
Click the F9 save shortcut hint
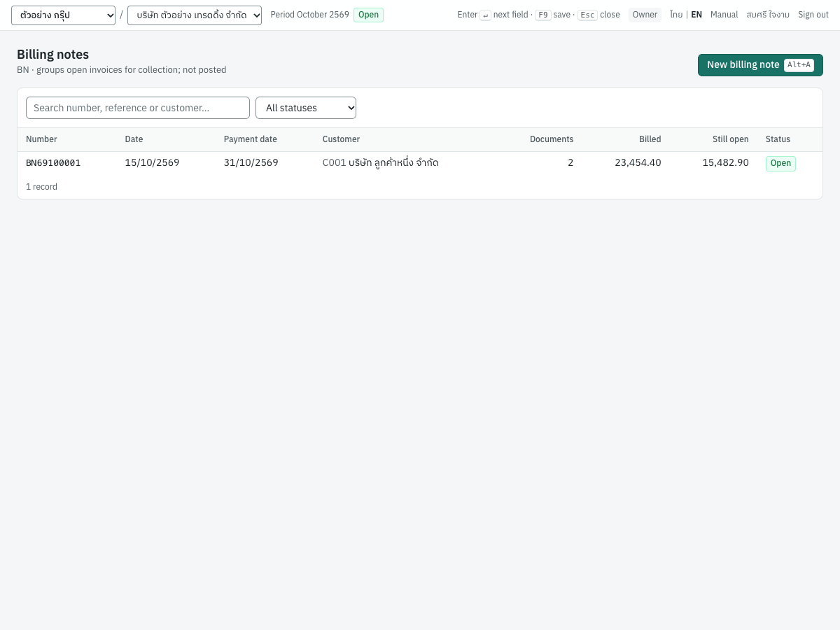coord(552,15)
